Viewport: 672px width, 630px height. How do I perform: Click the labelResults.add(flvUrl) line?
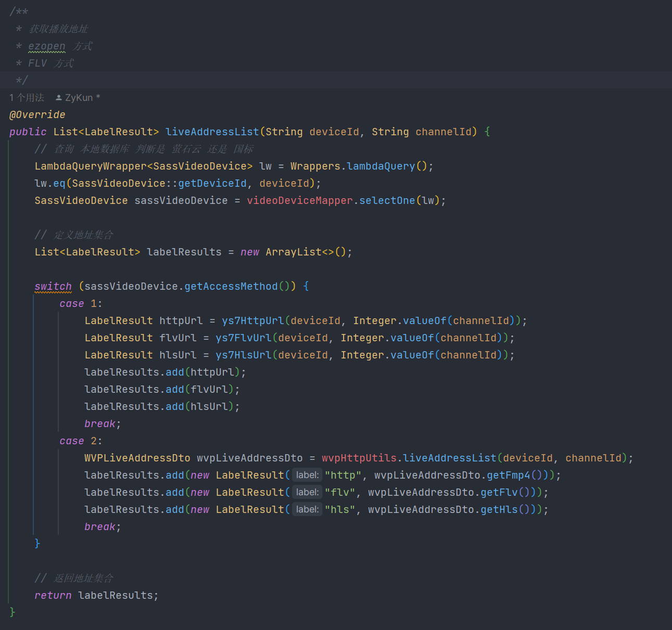[x=162, y=389]
